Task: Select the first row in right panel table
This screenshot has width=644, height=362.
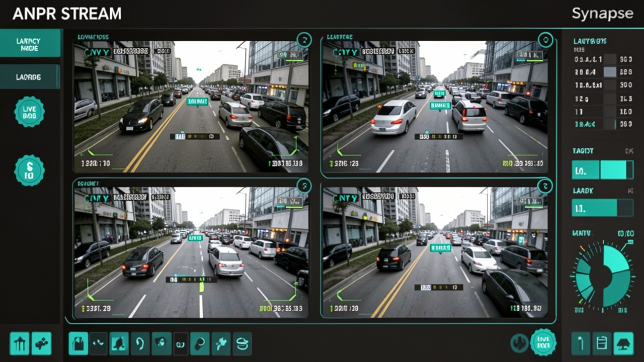Action: click(x=603, y=59)
